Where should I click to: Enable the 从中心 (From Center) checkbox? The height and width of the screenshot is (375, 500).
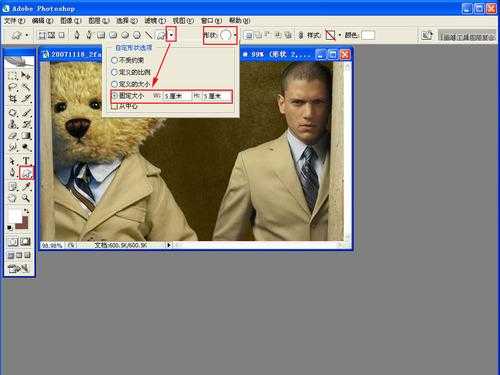[114, 107]
